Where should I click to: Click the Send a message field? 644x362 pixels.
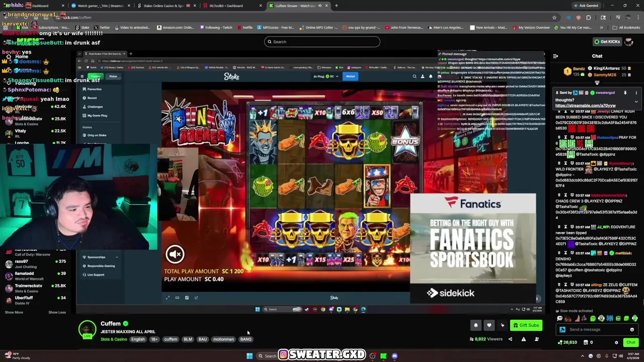[x=597, y=330]
